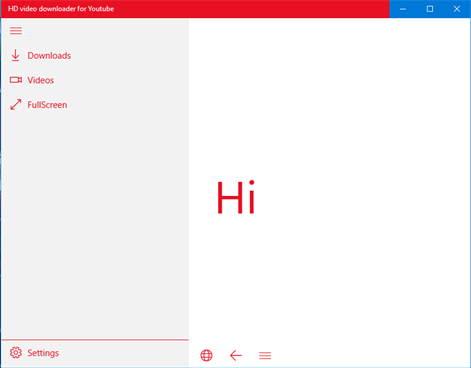Open the bottom bar hamburger menu

click(265, 355)
